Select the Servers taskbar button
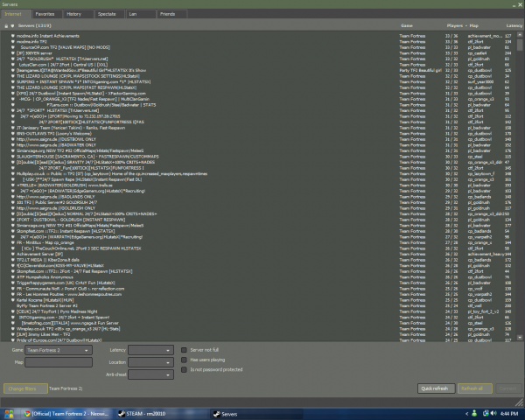 255,414
